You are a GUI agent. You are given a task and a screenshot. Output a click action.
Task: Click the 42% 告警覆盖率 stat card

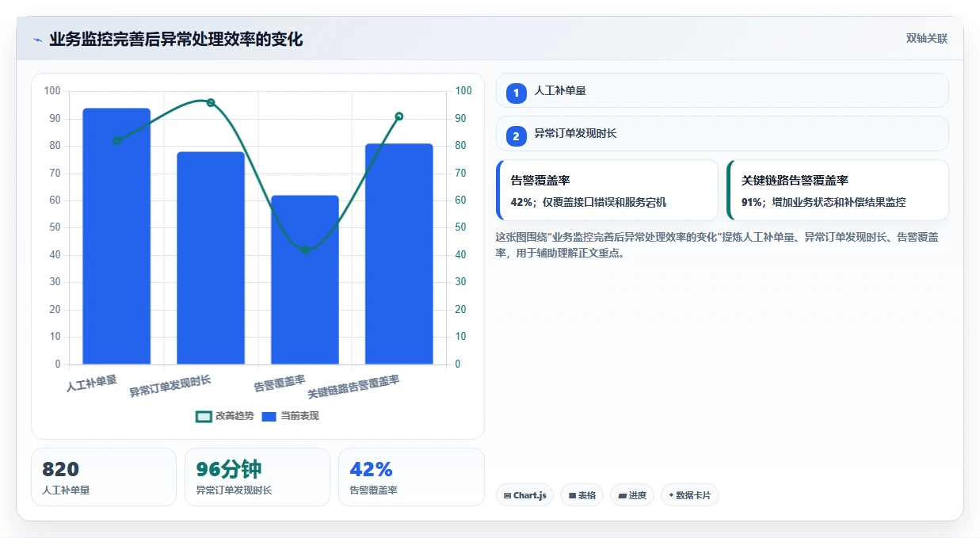[411, 477]
